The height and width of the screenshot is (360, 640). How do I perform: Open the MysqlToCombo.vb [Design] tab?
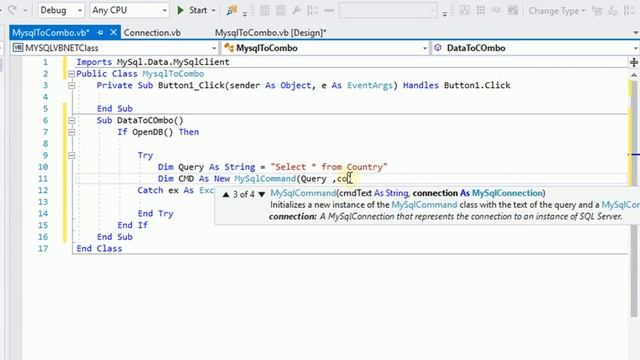pyautogui.click(x=271, y=33)
